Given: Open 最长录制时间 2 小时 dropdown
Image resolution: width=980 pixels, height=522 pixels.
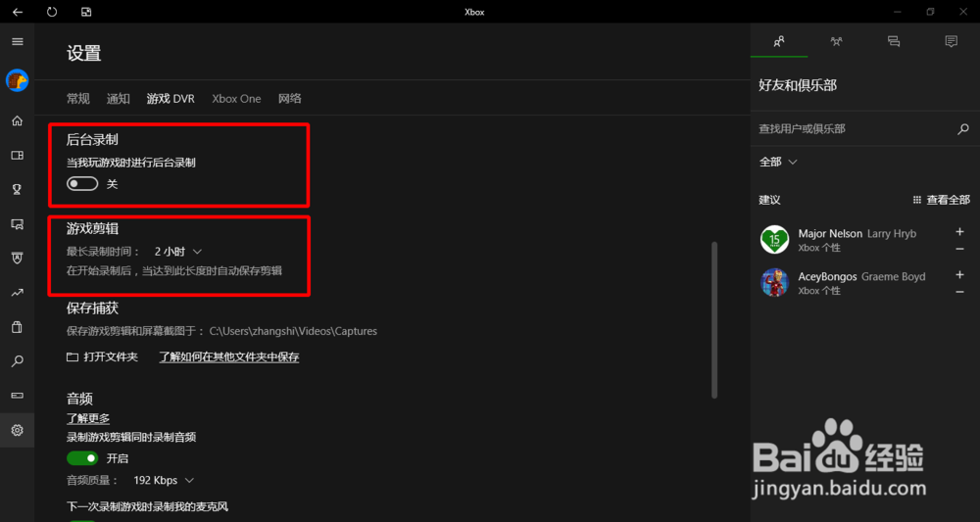Looking at the screenshot, I should coord(178,252).
